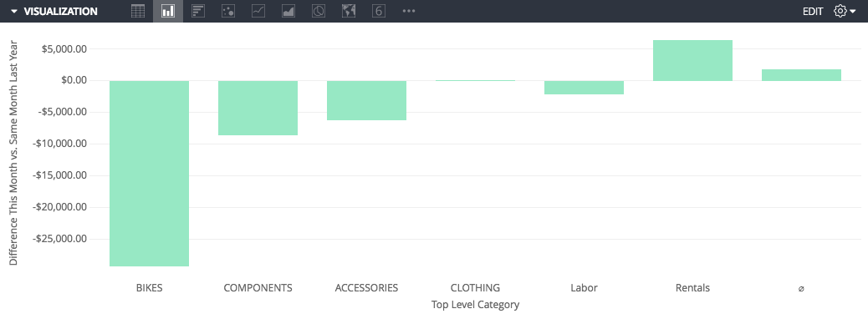Choose the single value visualization icon
The image size is (868, 319).
pyautogui.click(x=379, y=11)
